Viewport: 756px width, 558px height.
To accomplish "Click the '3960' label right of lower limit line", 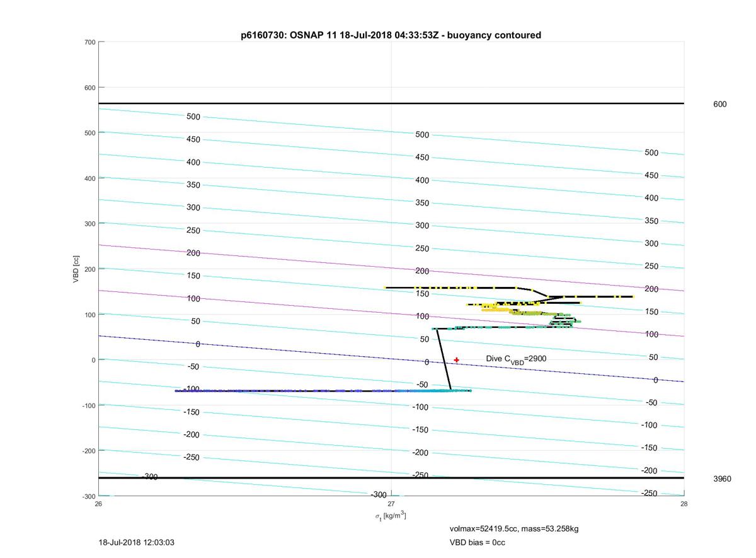I will [722, 479].
